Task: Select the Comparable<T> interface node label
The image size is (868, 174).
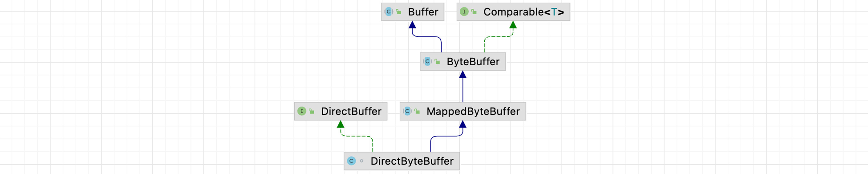Action: (524, 12)
